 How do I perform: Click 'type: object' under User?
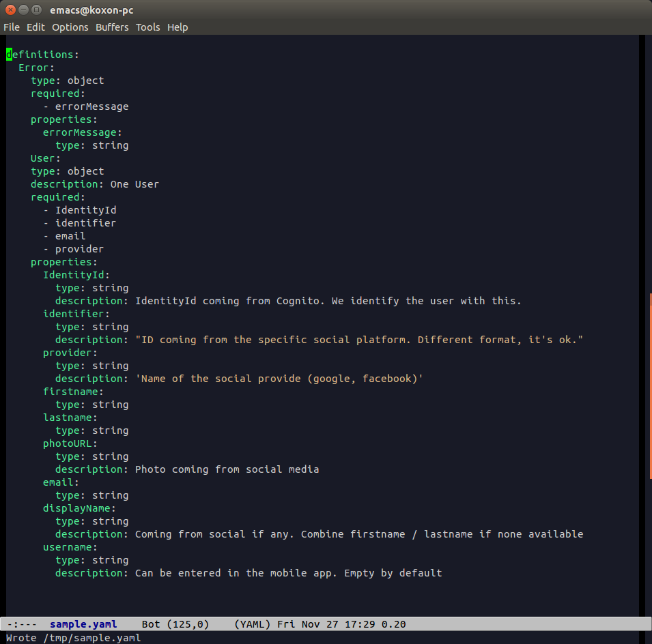68,171
